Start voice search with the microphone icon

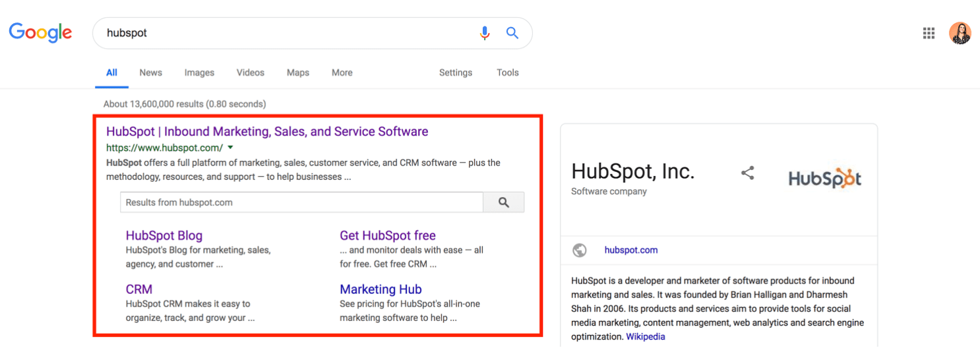click(x=485, y=33)
